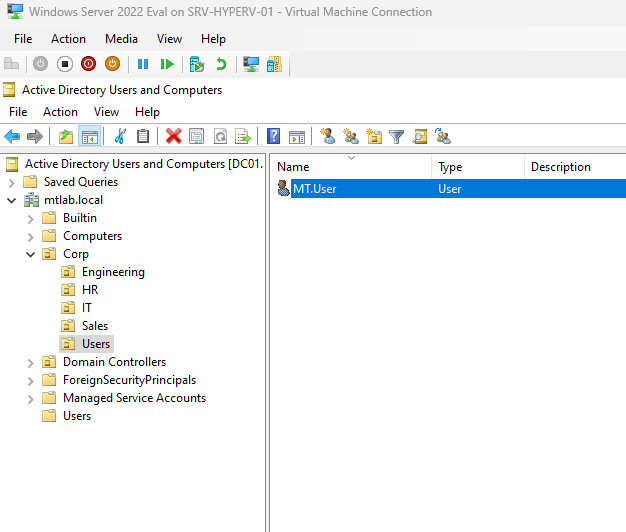The height and width of the screenshot is (532, 626).
Task: Open the VM Connection Help menu
Action: click(213, 39)
